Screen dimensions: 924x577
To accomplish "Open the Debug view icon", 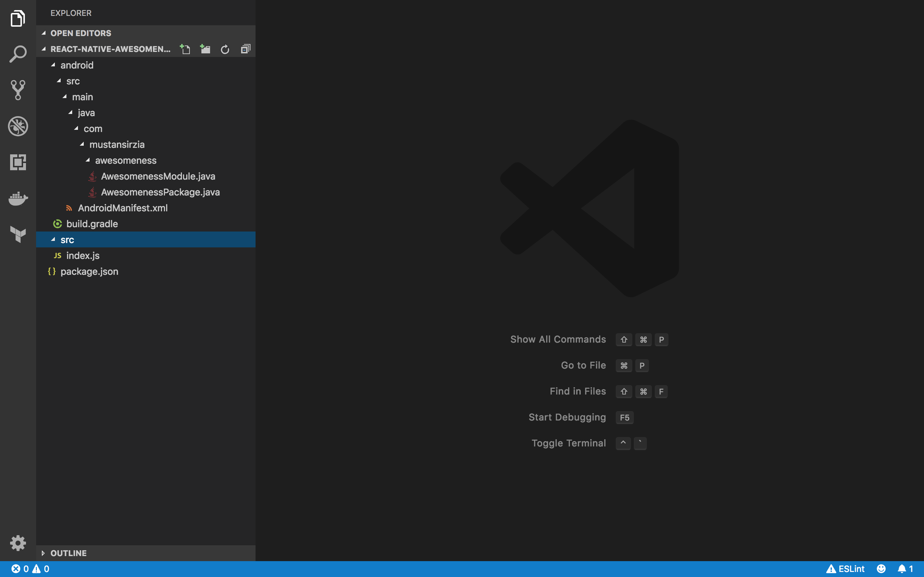I will pyautogui.click(x=18, y=126).
